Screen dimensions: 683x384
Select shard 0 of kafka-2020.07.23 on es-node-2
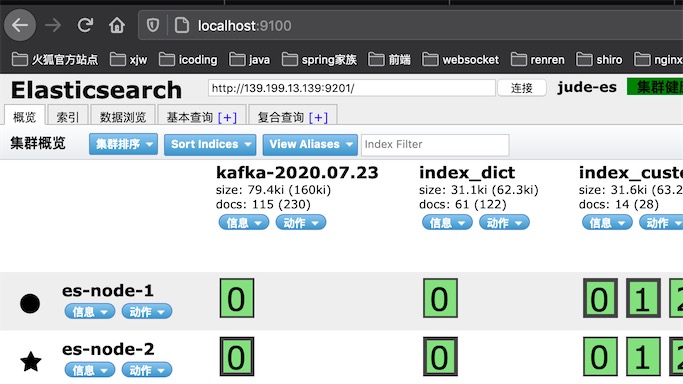coord(237,357)
